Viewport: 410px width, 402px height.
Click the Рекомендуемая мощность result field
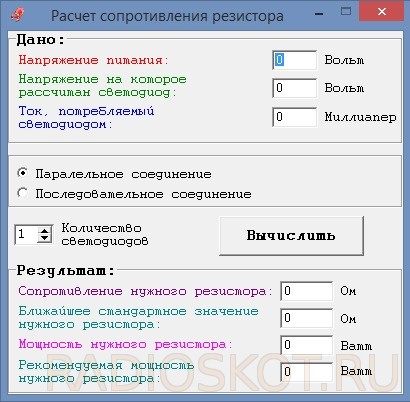[x=307, y=372]
